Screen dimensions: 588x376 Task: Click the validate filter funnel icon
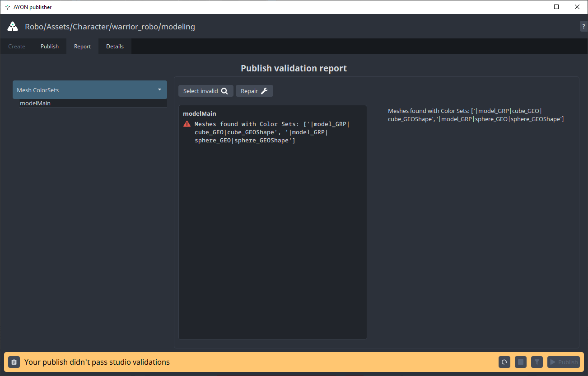[537, 362]
